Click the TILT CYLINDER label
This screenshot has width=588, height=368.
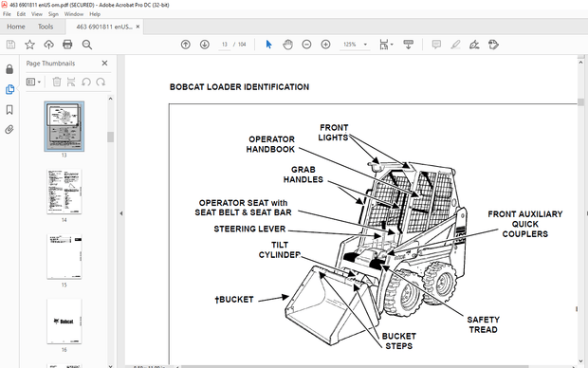[280, 249]
